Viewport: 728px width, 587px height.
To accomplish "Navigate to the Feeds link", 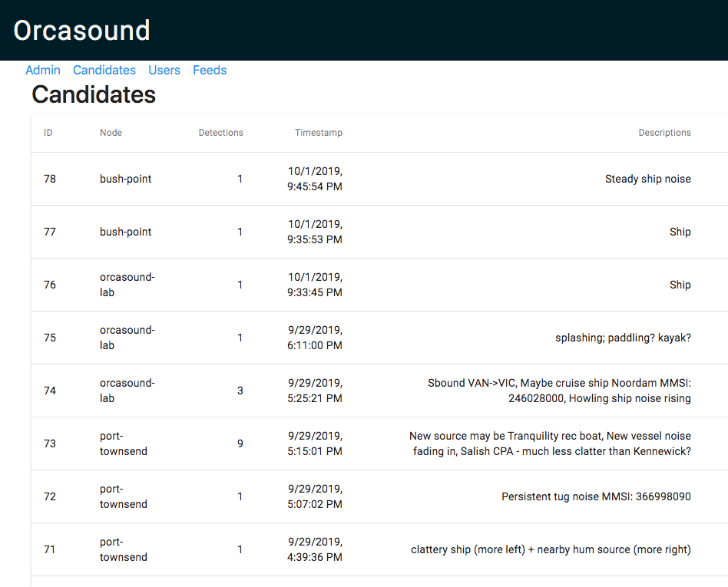I will point(210,70).
